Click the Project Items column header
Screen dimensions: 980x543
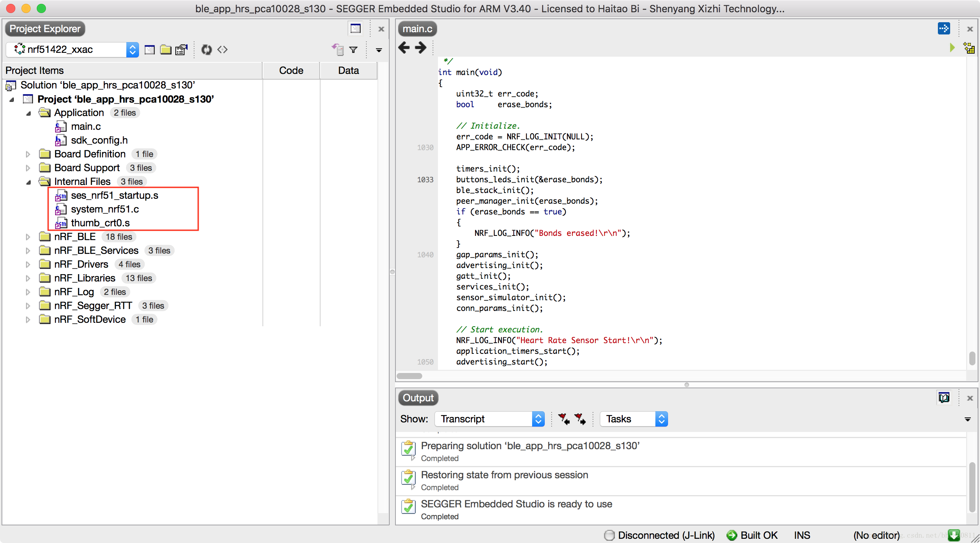132,70
